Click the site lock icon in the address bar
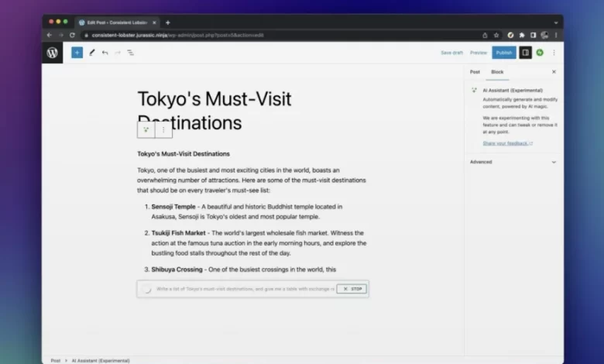604x364 pixels. coord(86,35)
